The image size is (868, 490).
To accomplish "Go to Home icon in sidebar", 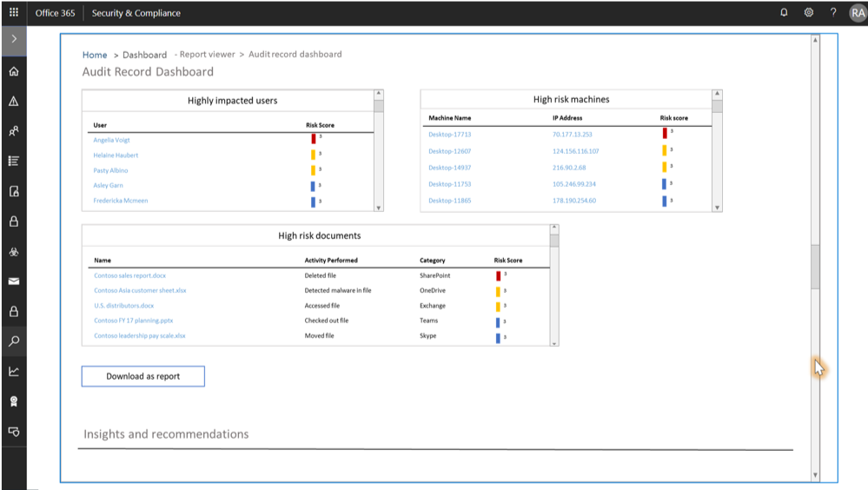I will click(x=14, y=71).
